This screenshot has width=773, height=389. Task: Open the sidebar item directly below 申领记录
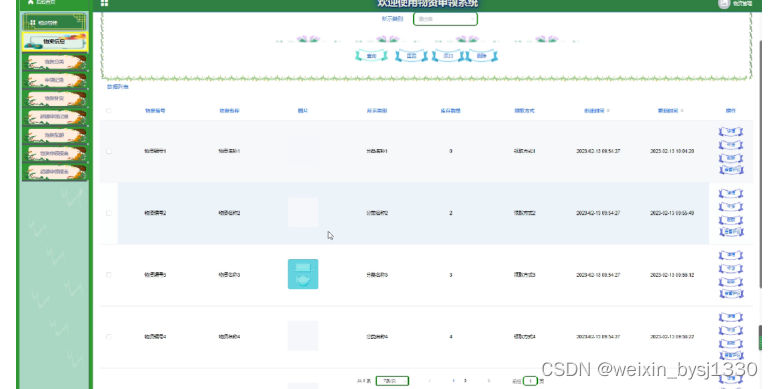pos(55,98)
